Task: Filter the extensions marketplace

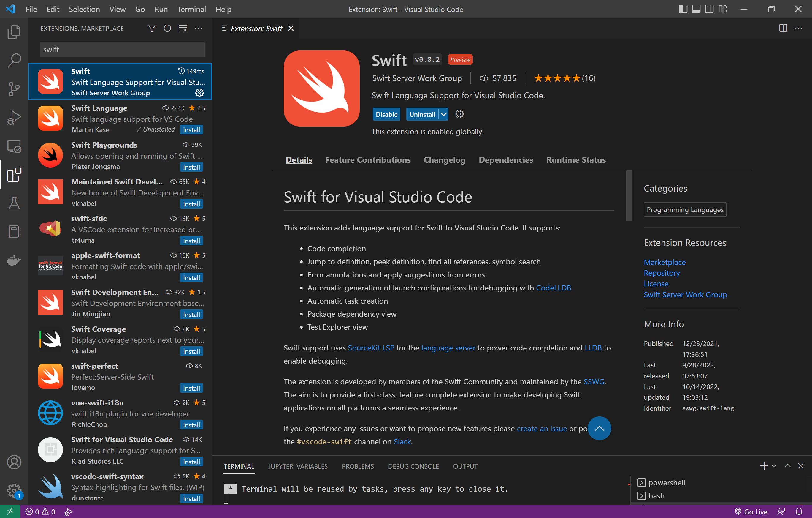Action: pos(152,28)
